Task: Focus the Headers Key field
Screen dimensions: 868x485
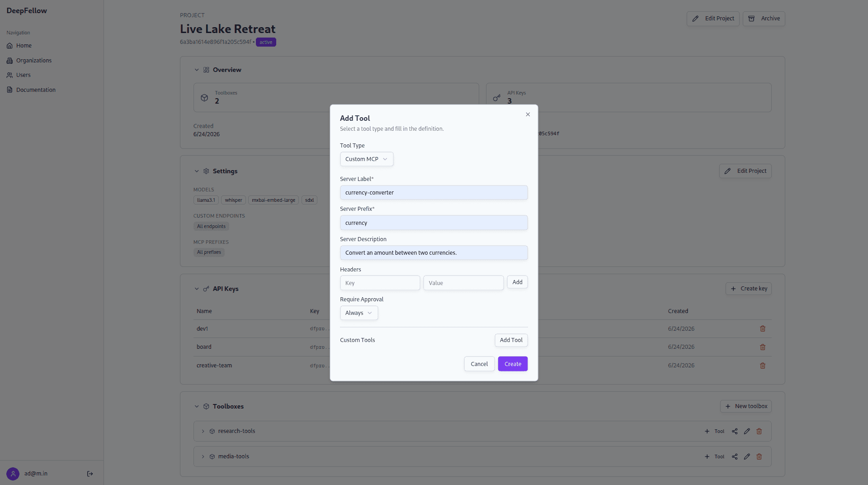Action: pos(380,283)
